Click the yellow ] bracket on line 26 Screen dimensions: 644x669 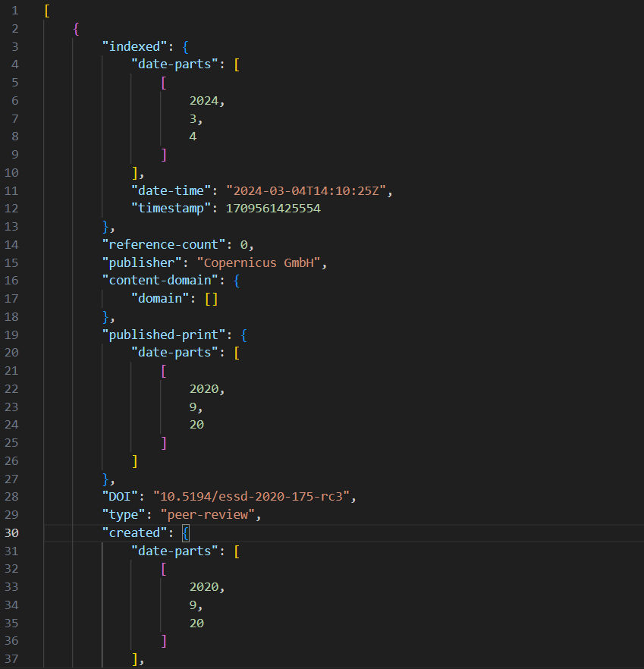135,461
